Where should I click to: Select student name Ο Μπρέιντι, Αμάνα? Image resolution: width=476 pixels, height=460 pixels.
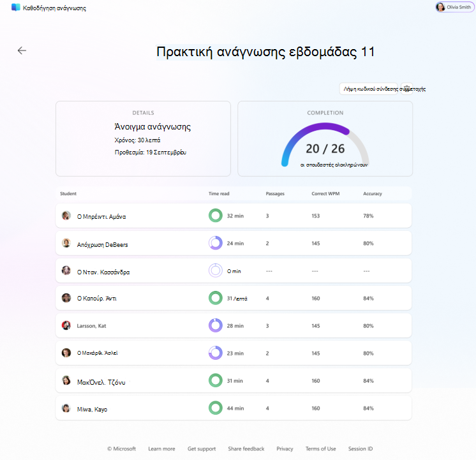tap(101, 216)
